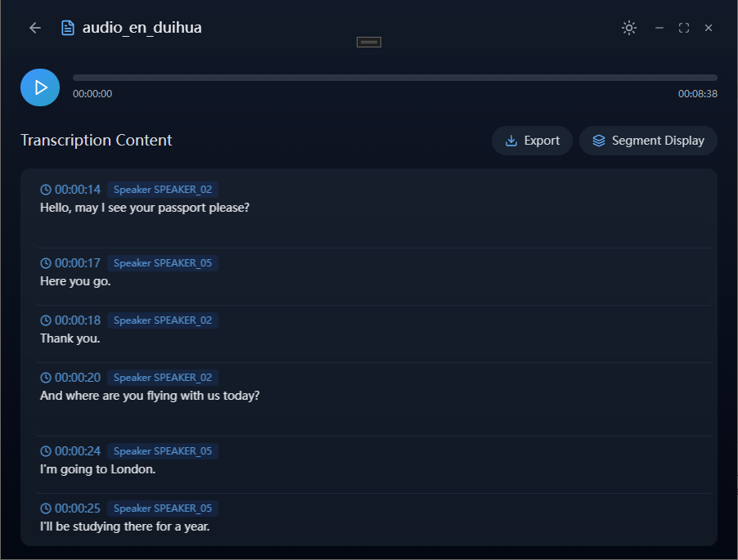Go back using the left arrow
This screenshot has width=738, height=560.
tap(35, 28)
